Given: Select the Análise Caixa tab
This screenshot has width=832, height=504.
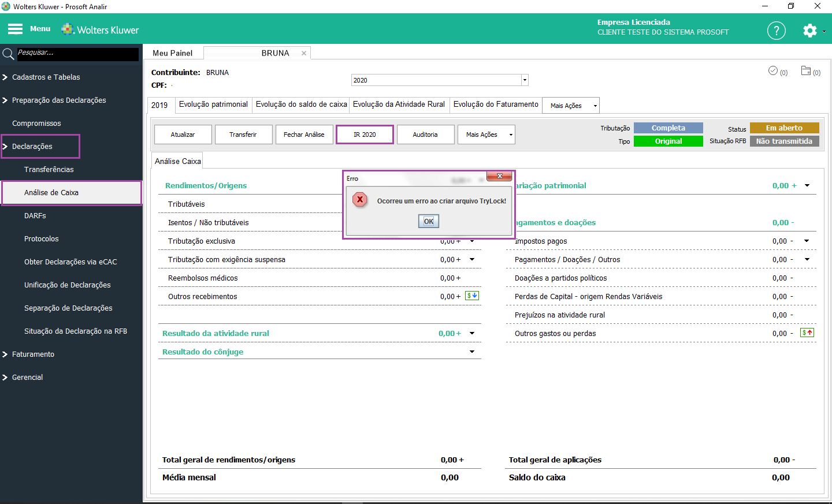Looking at the screenshot, I should coord(177,162).
